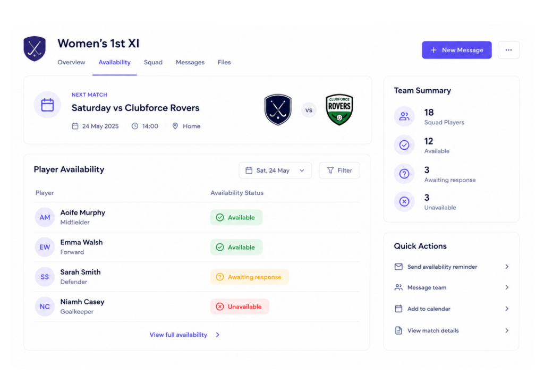Open the Message team quick action
The height and width of the screenshot is (392, 544).
[x=452, y=287]
